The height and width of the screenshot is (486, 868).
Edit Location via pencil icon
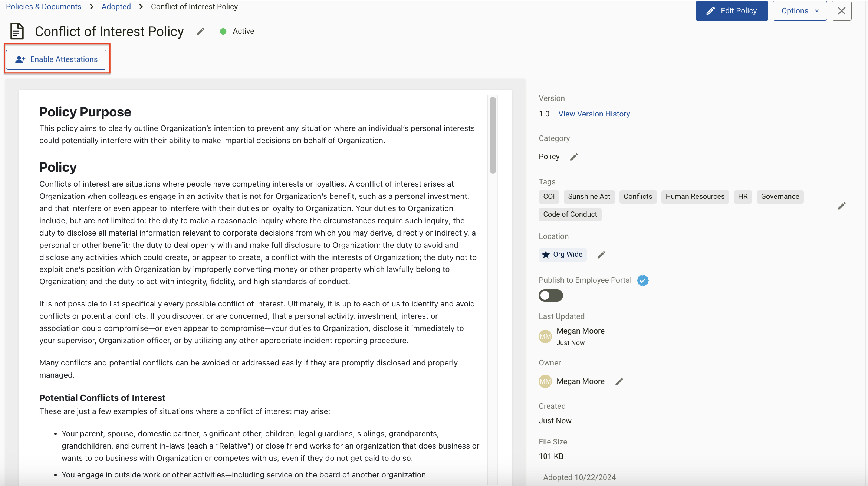601,255
